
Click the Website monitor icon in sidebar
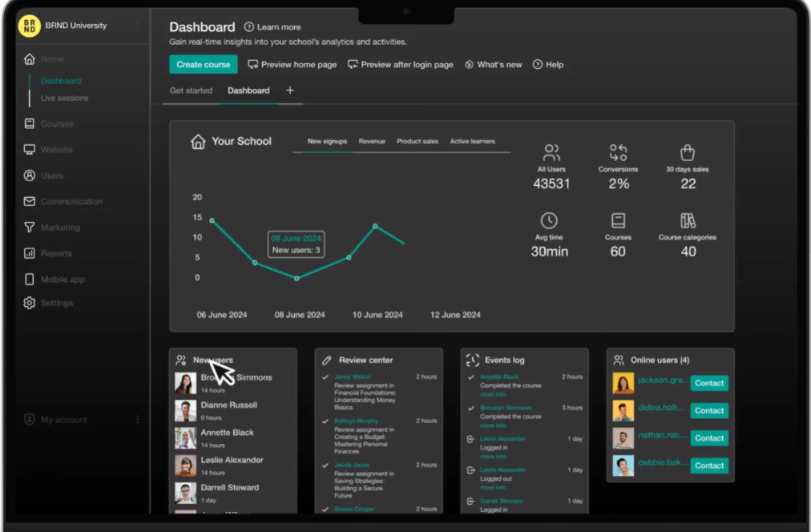(30, 149)
